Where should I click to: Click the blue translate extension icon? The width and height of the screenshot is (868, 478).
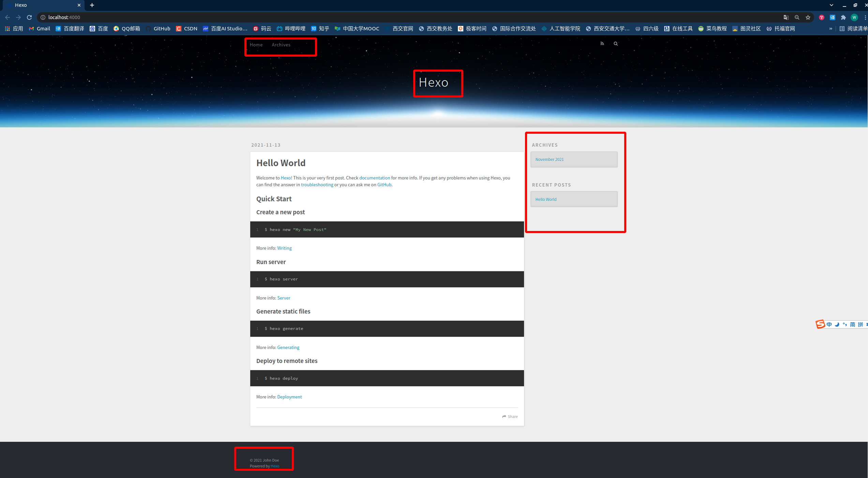pyautogui.click(x=833, y=17)
